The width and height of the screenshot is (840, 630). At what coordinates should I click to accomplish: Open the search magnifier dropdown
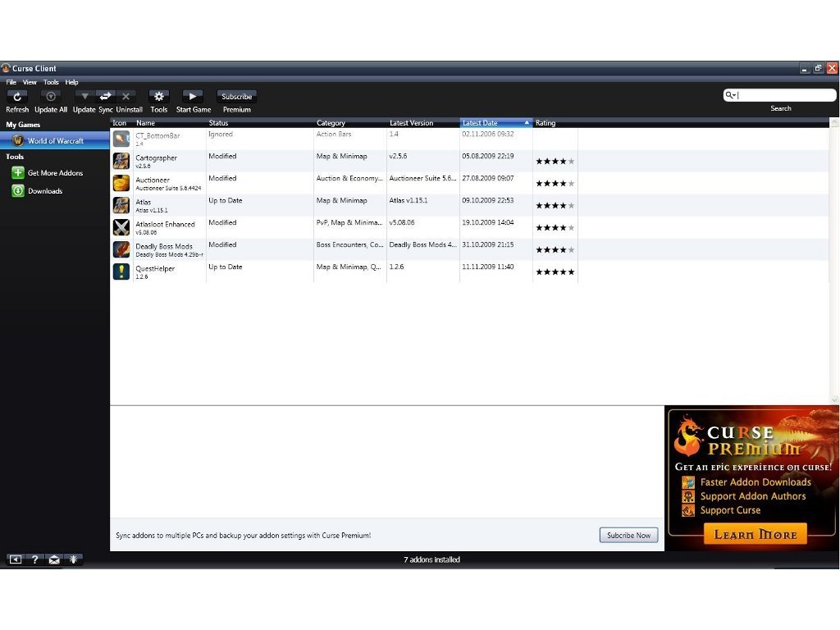pos(731,95)
